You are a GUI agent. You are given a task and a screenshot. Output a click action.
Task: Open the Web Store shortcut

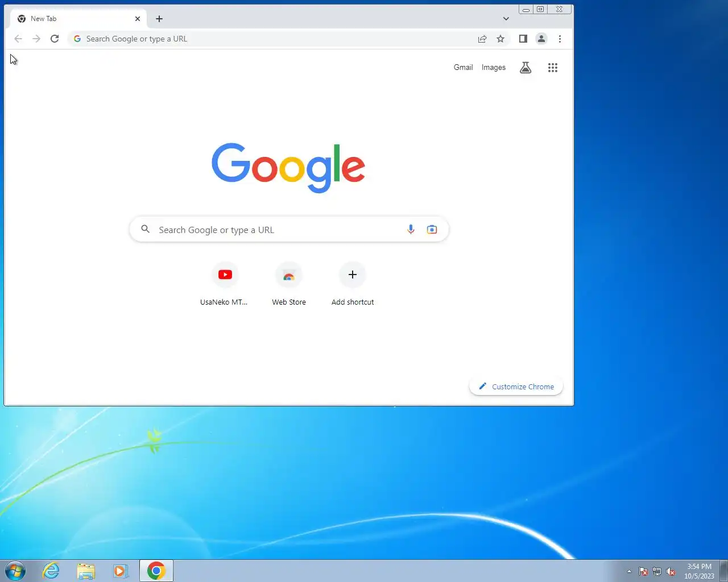pos(289,284)
